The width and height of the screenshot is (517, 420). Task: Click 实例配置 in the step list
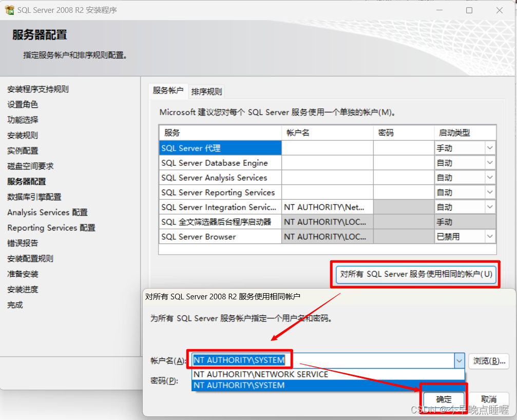point(23,150)
